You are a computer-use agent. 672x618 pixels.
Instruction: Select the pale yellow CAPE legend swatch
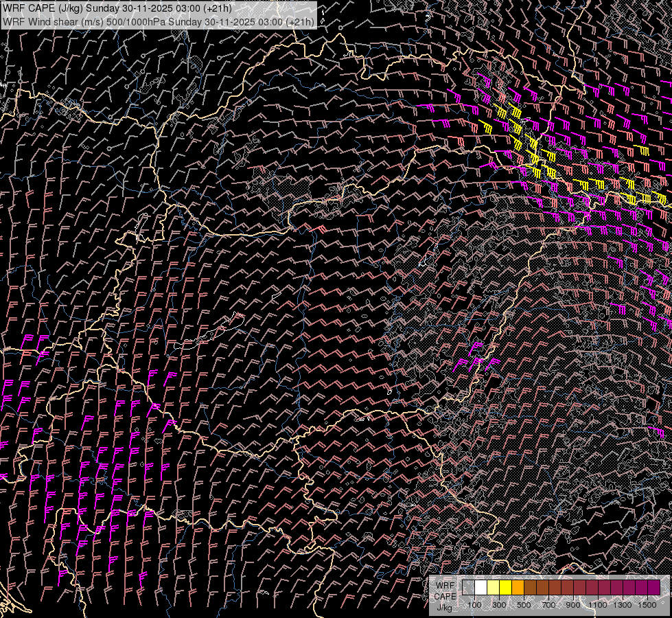tap(494, 588)
